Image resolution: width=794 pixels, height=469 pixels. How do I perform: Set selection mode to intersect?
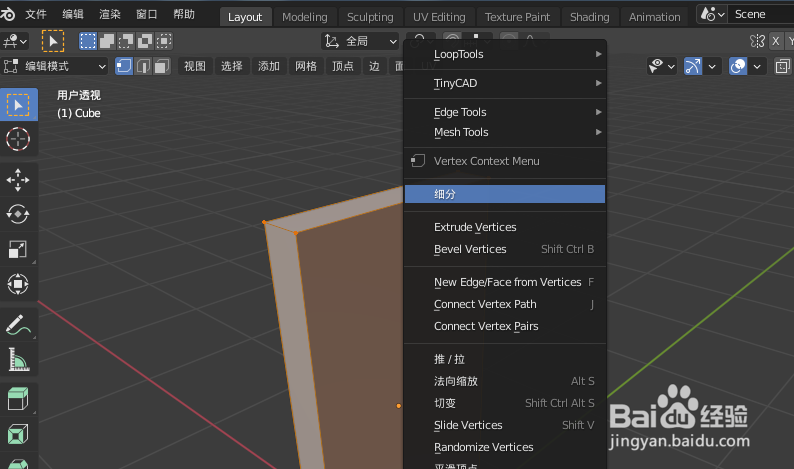(164, 41)
